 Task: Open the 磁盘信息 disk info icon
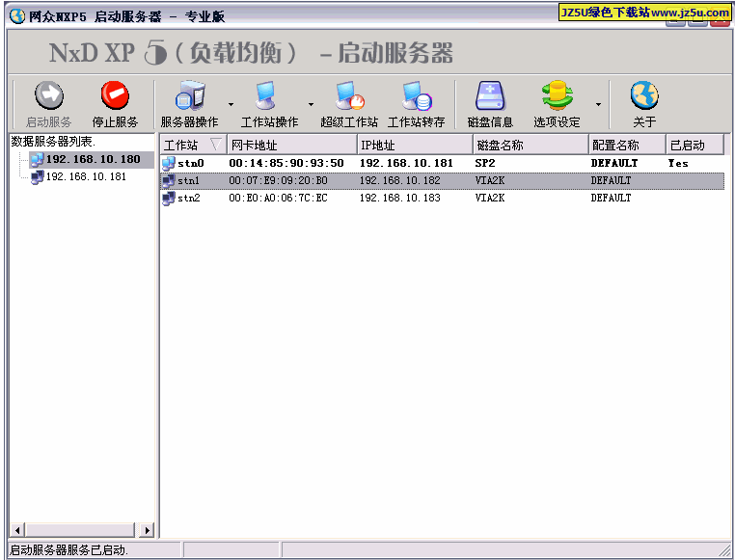point(490,95)
